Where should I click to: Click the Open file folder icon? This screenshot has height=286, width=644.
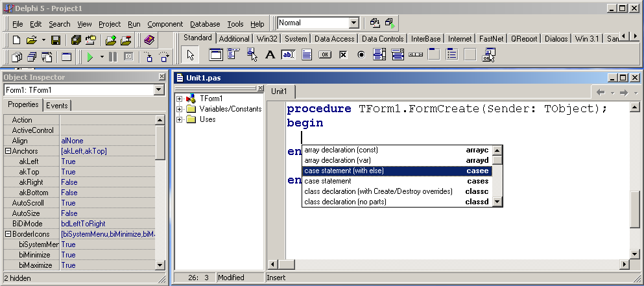[32, 40]
